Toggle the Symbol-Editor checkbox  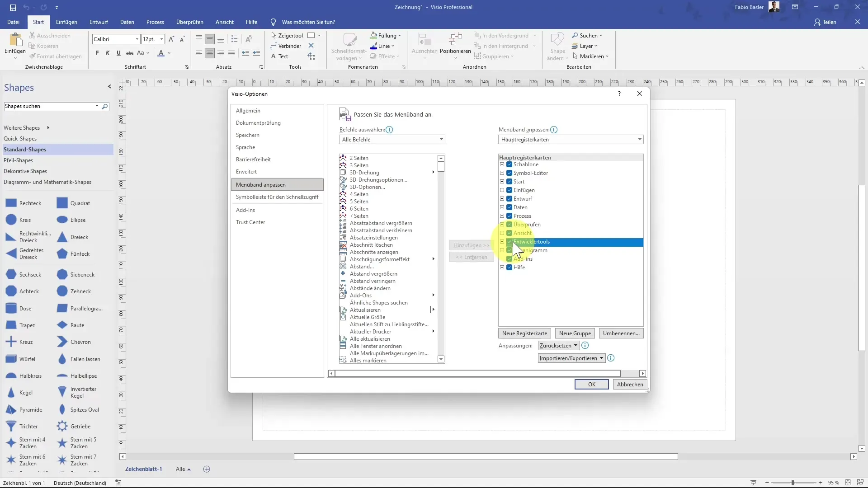pyautogui.click(x=509, y=173)
